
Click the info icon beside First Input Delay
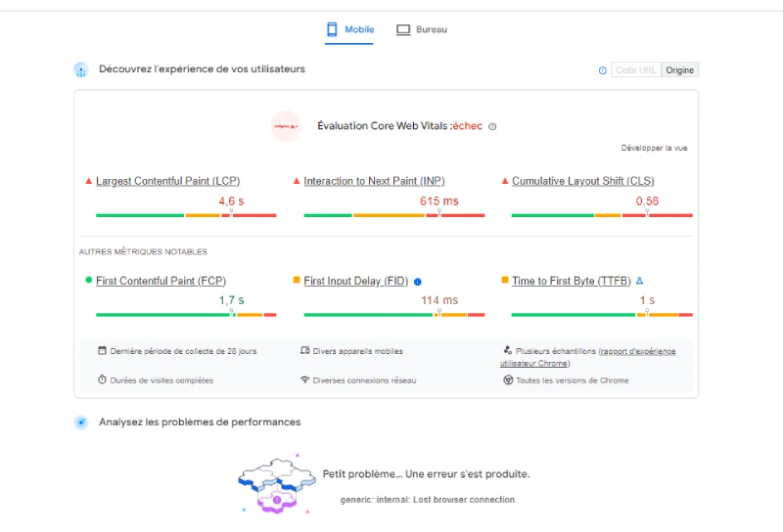[x=418, y=282]
